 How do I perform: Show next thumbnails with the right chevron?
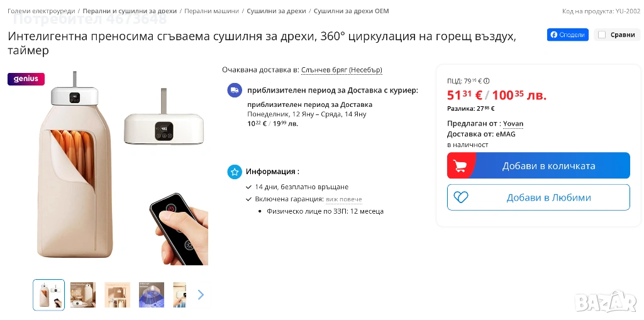201,294
